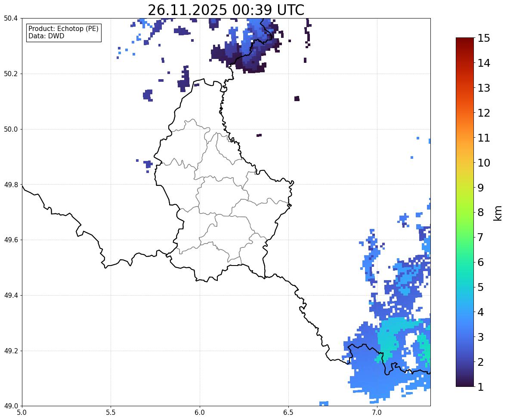Click the longitude axis label '6.5'
Image resolution: width=507 pixels, height=420 pixels.
click(x=288, y=413)
